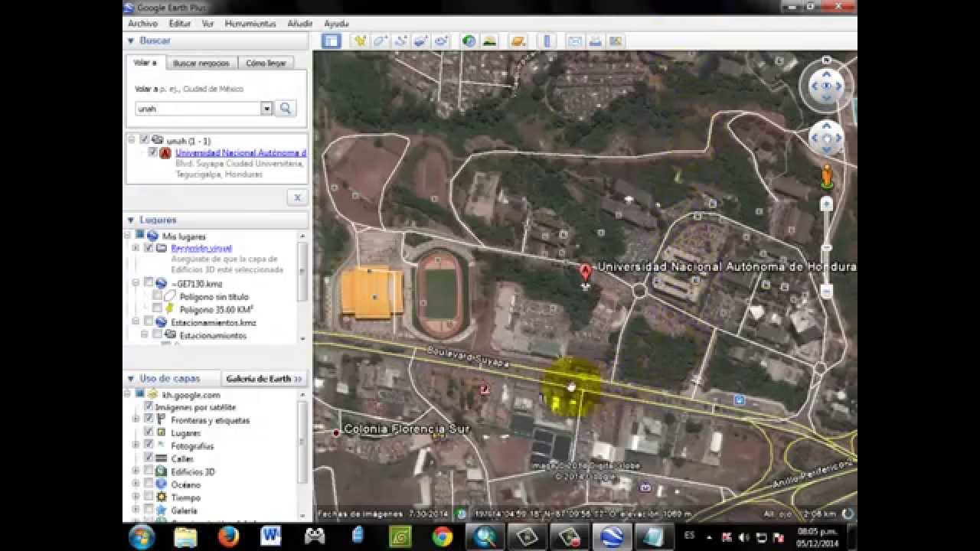Check the Estacionamientos.kmz checkbox
Screen dimensions: 980x551
tap(149, 322)
